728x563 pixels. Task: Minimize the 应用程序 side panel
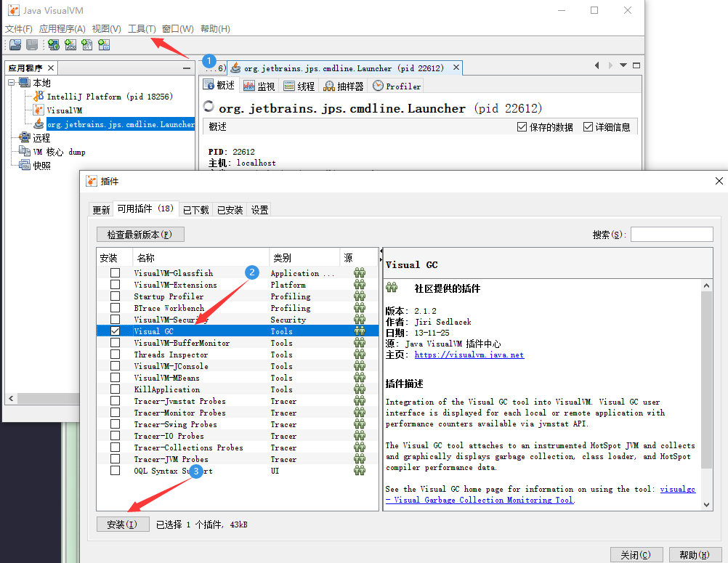(187, 68)
